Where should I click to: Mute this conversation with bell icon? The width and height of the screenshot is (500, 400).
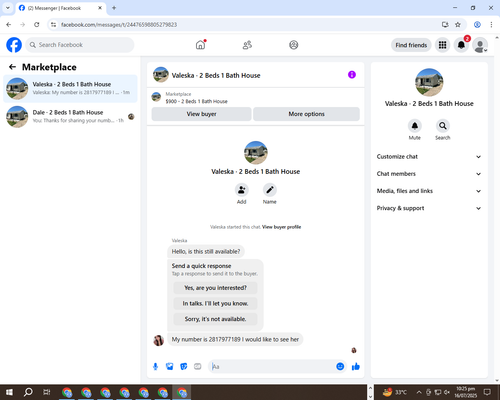pos(415,126)
